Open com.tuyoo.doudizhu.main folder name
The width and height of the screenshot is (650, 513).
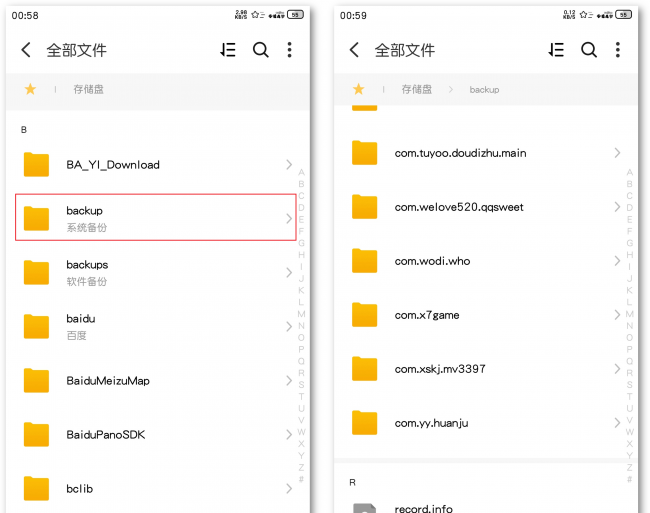click(x=461, y=153)
